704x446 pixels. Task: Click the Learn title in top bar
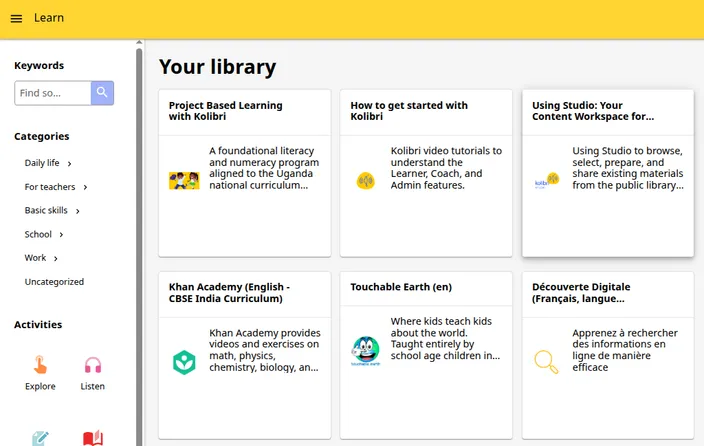pos(49,18)
